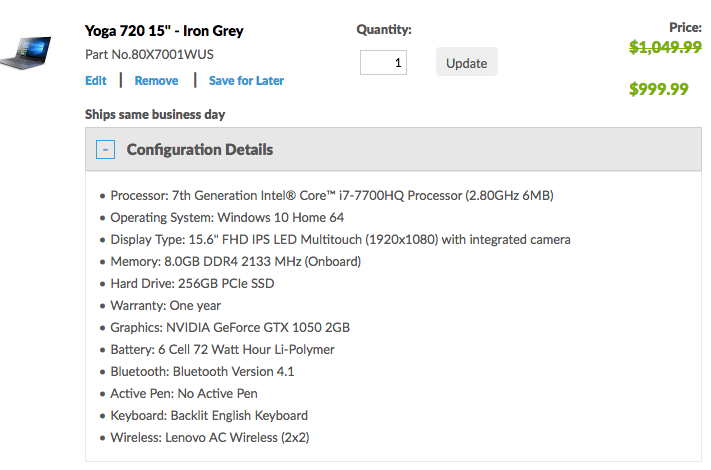Click the Graphics NVIDIA GeForce GTX 1050 line
The width and height of the screenshot is (711, 470).
tap(230, 328)
